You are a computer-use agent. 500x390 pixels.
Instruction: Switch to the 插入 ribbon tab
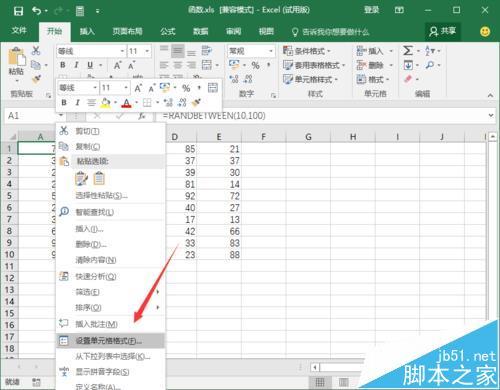click(87, 32)
